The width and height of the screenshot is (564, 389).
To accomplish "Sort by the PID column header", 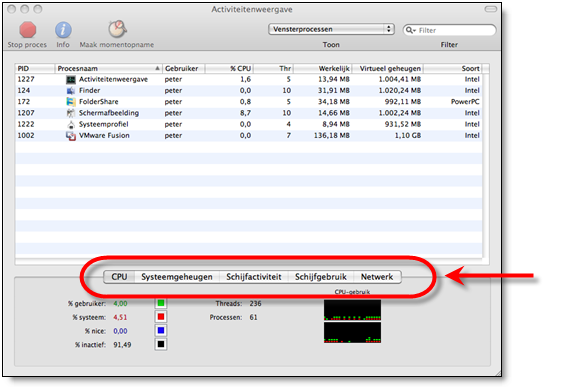I will click(35, 68).
